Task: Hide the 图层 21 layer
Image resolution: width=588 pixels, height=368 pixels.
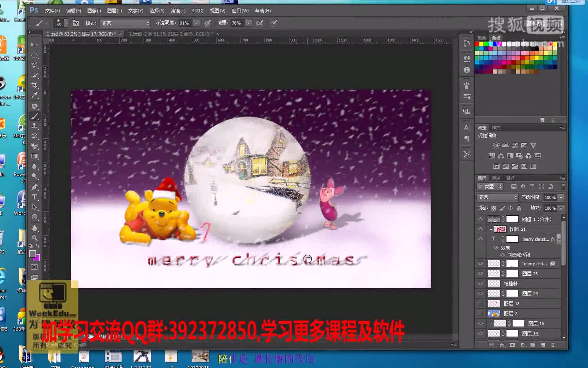Action: [480, 229]
